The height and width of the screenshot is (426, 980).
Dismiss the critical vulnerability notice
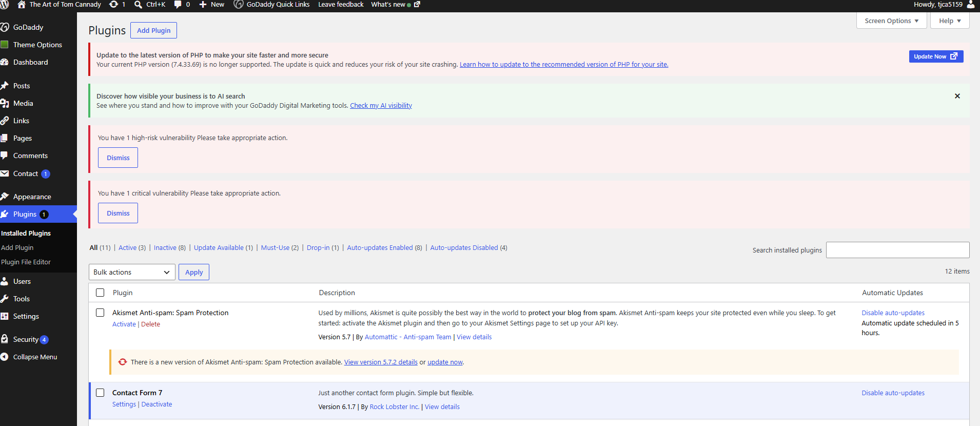[x=118, y=213]
